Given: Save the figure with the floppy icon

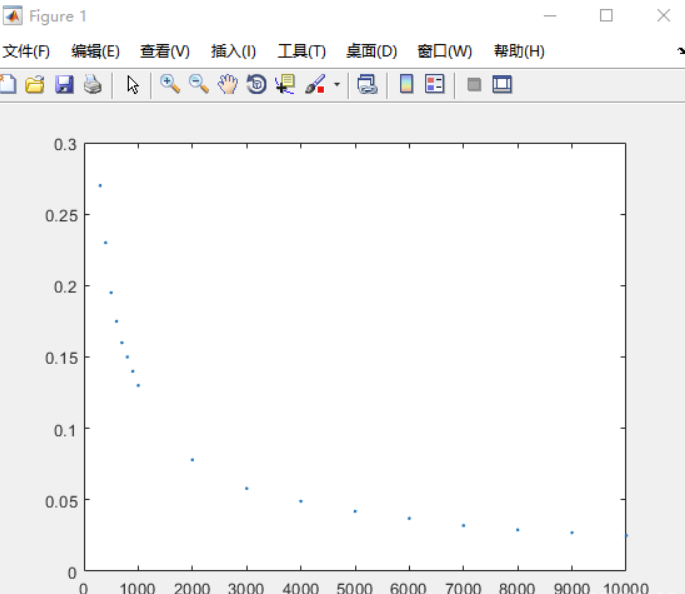Looking at the screenshot, I should point(64,85).
